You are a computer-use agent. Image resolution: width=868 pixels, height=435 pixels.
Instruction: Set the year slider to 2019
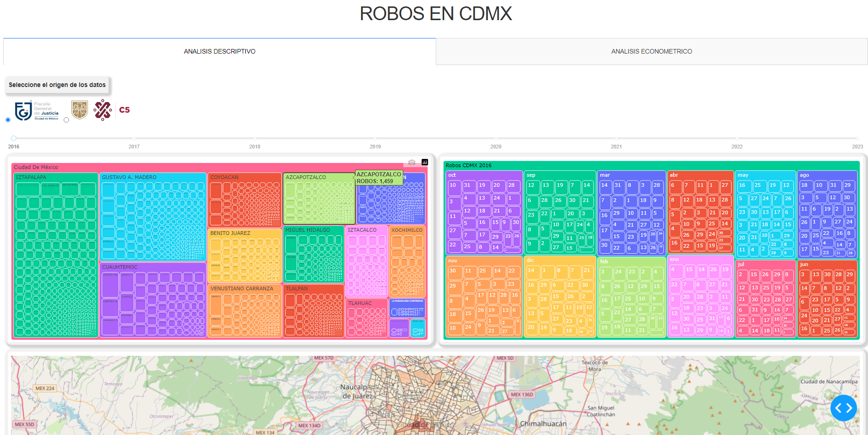click(375, 138)
